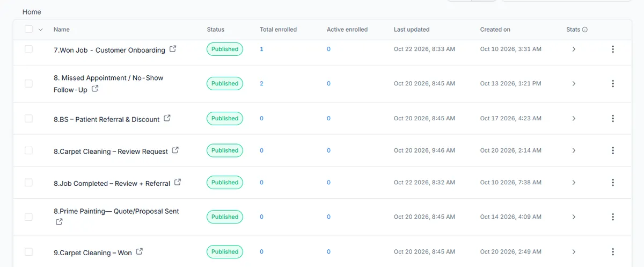Select checkbox for 8.Carpet Cleaning Review Request

tap(28, 150)
